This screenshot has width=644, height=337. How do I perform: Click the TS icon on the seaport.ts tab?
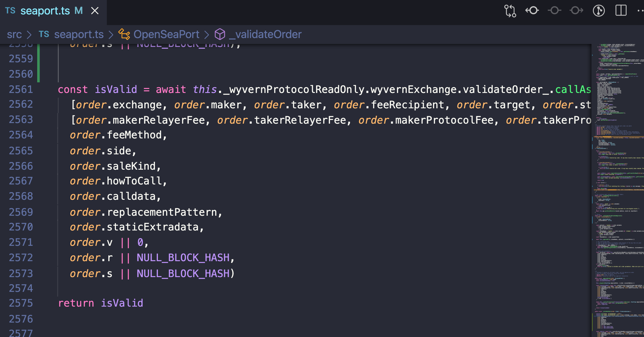[x=11, y=11]
